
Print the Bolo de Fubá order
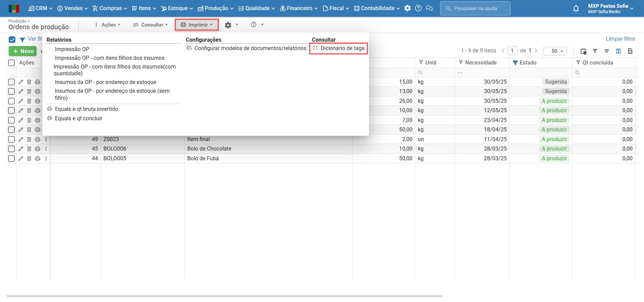38,159
